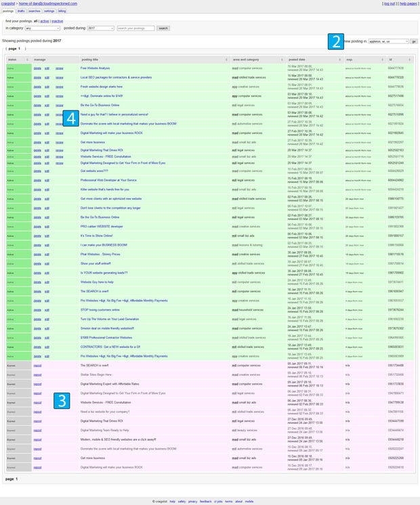Viewport: 420px width, 505px height.
Task: Open 'Need a guy for that?' posting
Action: [114, 114]
